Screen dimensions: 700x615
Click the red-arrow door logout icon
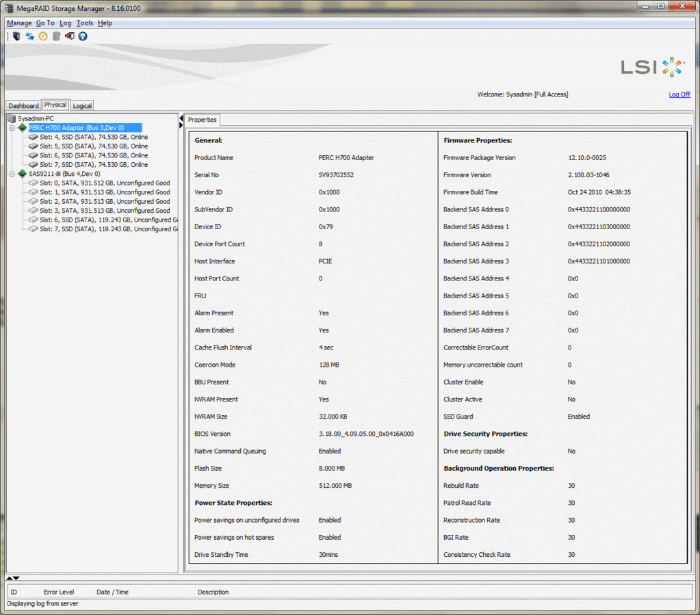point(70,36)
